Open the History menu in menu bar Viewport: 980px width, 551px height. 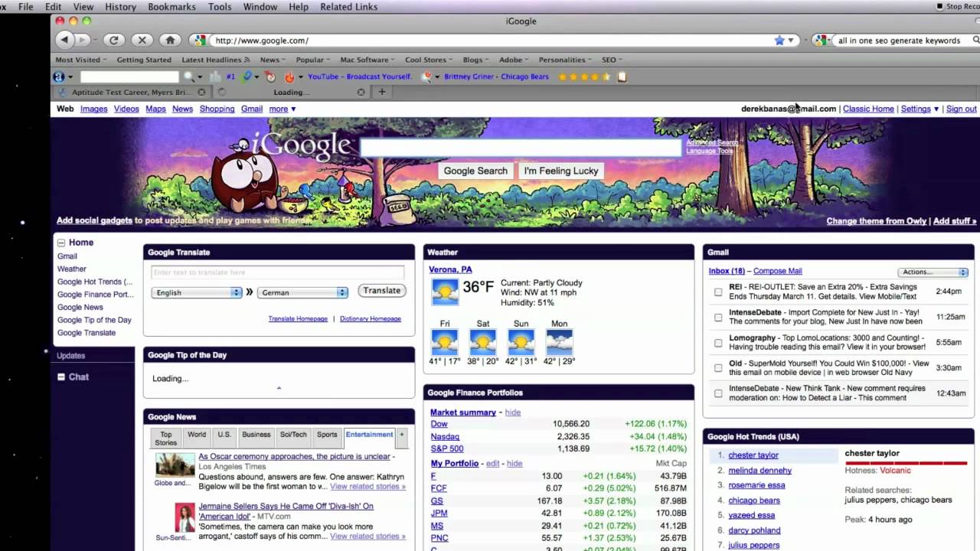point(120,7)
